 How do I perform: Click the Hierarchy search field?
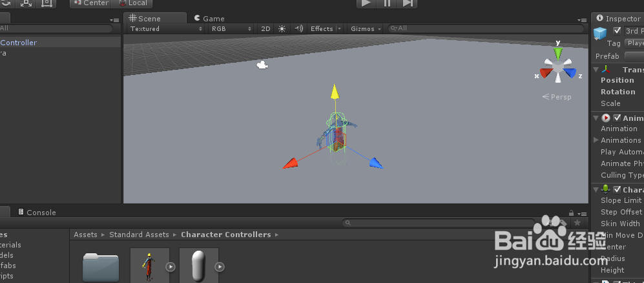point(56,28)
